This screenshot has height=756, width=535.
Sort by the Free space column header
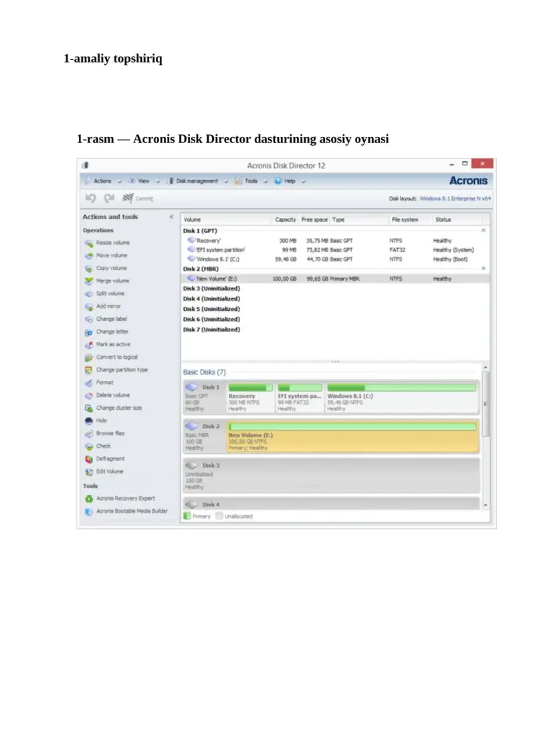[314, 220]
